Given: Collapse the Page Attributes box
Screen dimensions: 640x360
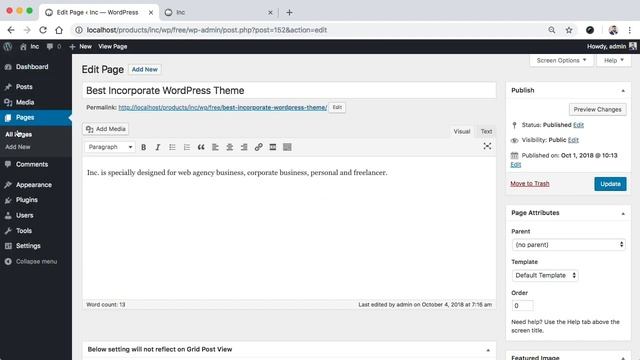Looking at the screenshot, I should click(x=623, y=213).
